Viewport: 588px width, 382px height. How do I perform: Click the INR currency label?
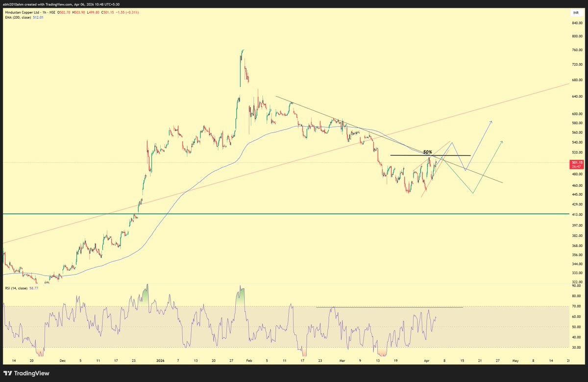click(576, 12)
